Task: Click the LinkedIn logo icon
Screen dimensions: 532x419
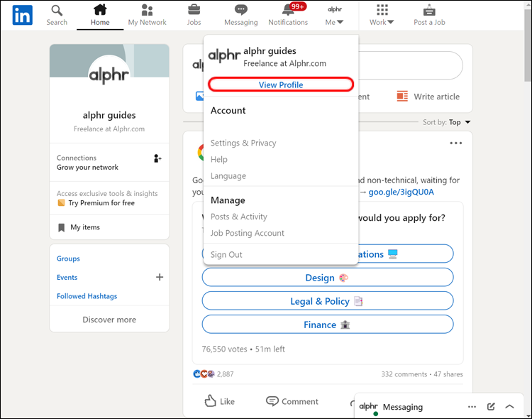Action: tap(23, 16)
